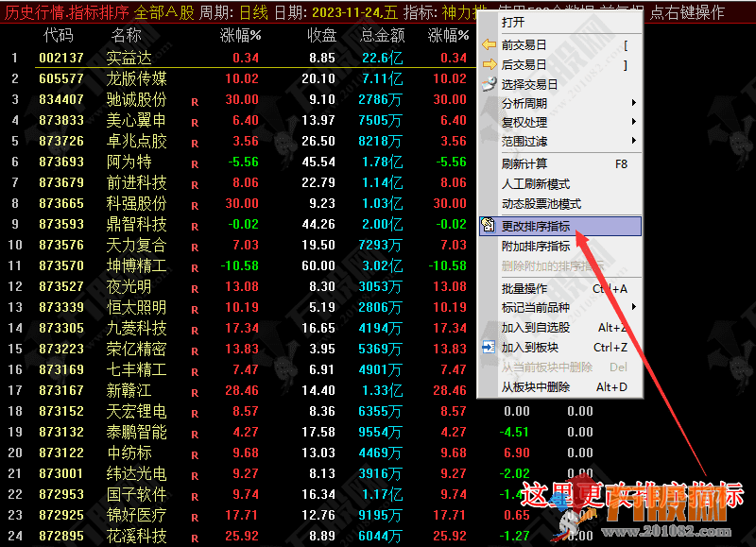
Task: Click the 更改排序指标 icon
Action: click(x=489, y=226)
